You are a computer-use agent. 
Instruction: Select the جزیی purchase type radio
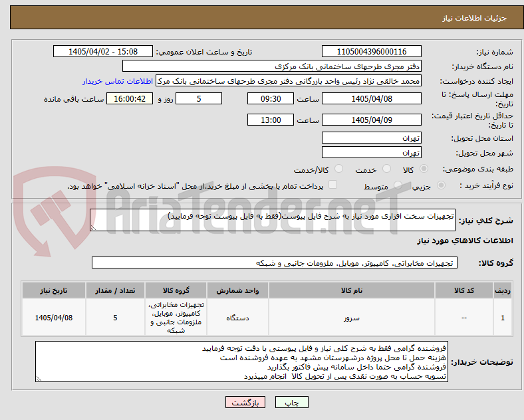pyautogui.click(x=441, y=185)
